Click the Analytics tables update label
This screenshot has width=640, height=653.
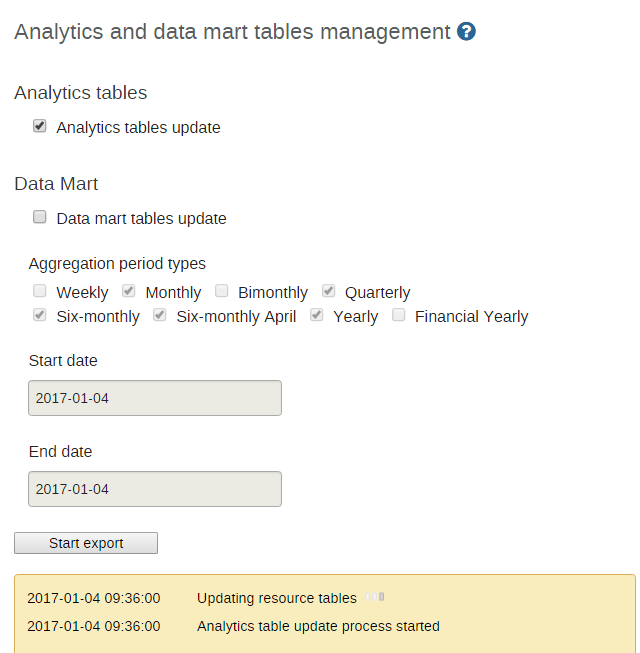click(138, 128)
